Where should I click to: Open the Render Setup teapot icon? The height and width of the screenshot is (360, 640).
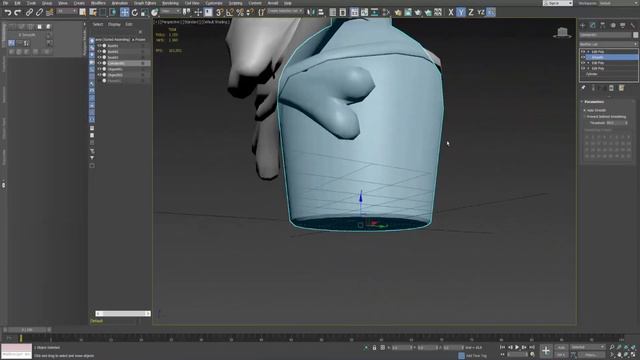click(x=398, y=13)
